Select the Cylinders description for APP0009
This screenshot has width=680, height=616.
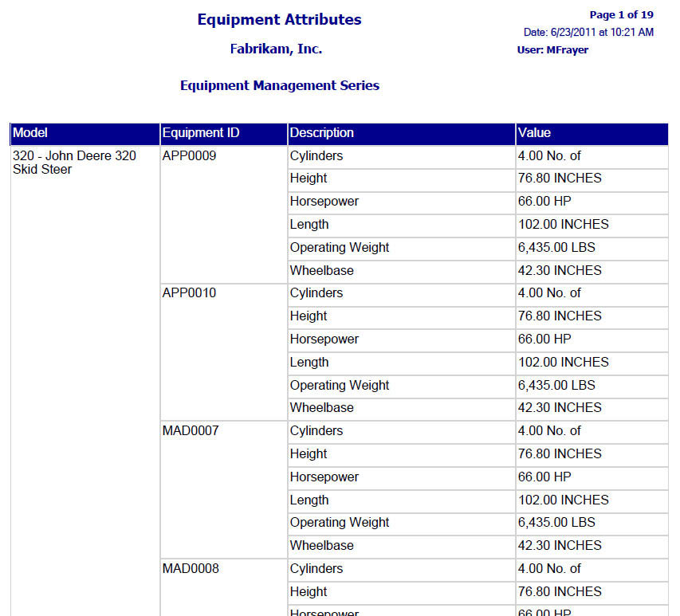[x=316, y=156]
